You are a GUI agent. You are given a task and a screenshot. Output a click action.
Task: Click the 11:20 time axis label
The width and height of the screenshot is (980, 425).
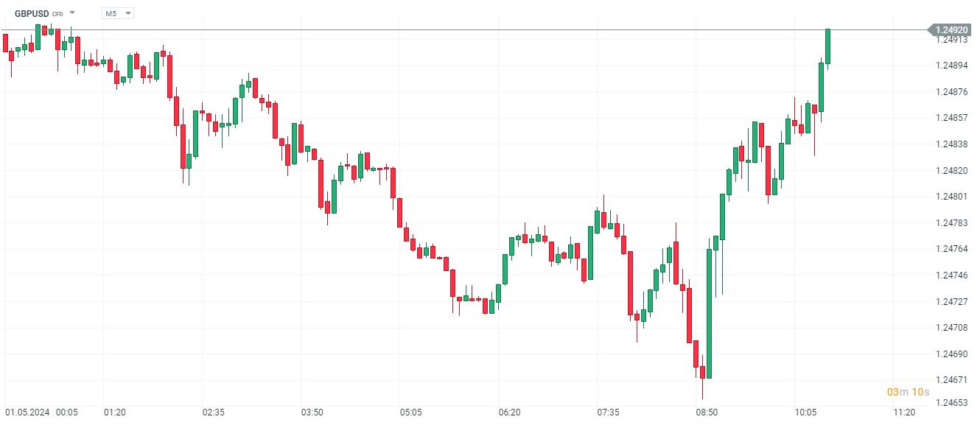click(x=904, y=412)
